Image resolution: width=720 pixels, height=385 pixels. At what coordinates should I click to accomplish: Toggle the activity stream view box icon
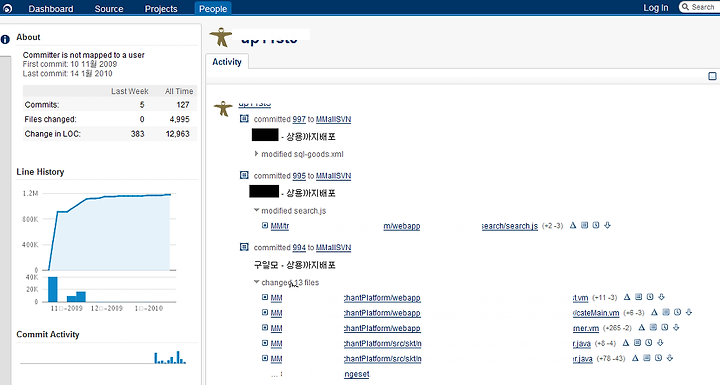(x=712, y=76)
